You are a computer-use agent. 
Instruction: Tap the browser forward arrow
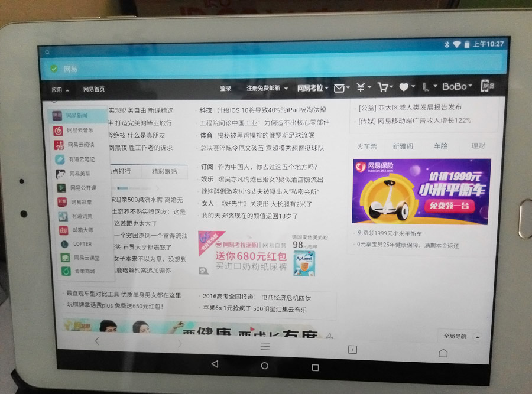pos(180,343)
